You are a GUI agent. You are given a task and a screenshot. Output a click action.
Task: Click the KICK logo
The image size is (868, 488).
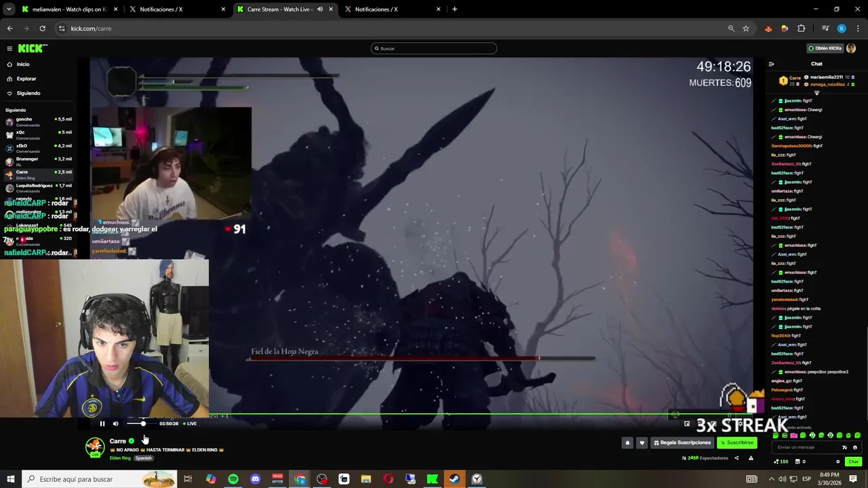click(x=32, y=48)
